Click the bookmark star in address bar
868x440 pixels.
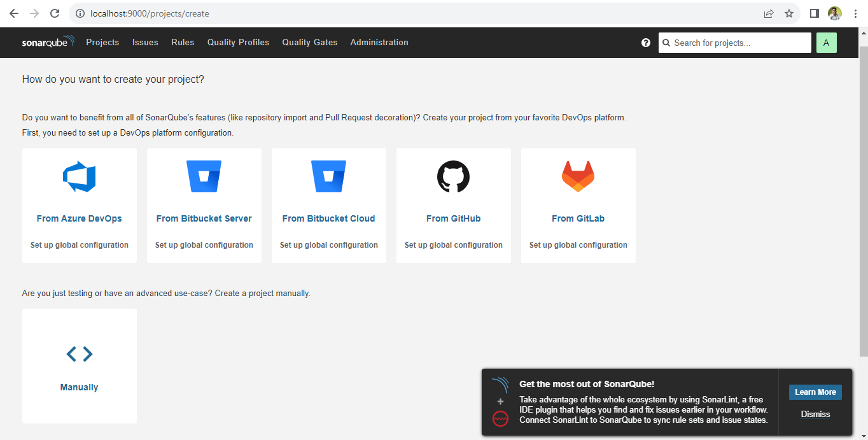789,13
